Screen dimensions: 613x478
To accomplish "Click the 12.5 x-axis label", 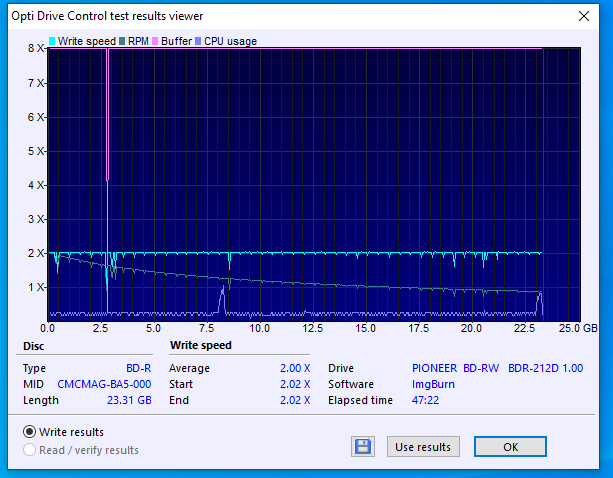I will 312,328.
